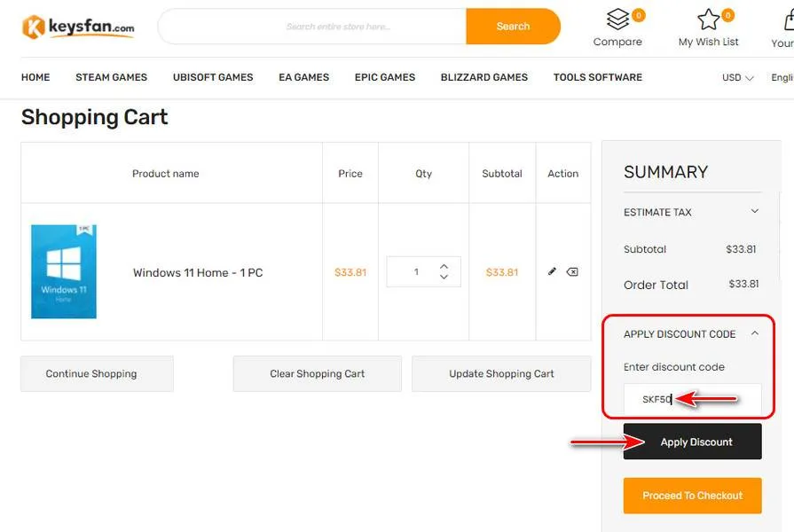Click the keysfan.com logo
This screenshot has height=532, width=794.
78,27
